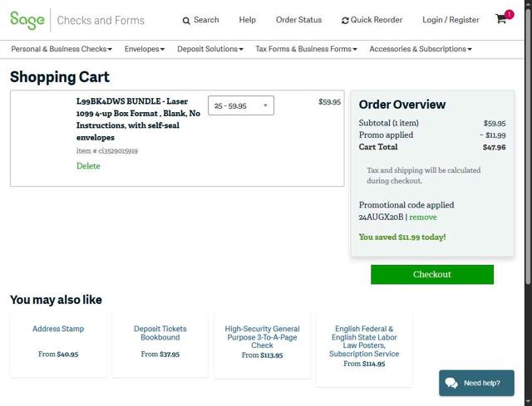Expand Personal & Business Checks menu
532x406 pixels.
tap(62, 49)
